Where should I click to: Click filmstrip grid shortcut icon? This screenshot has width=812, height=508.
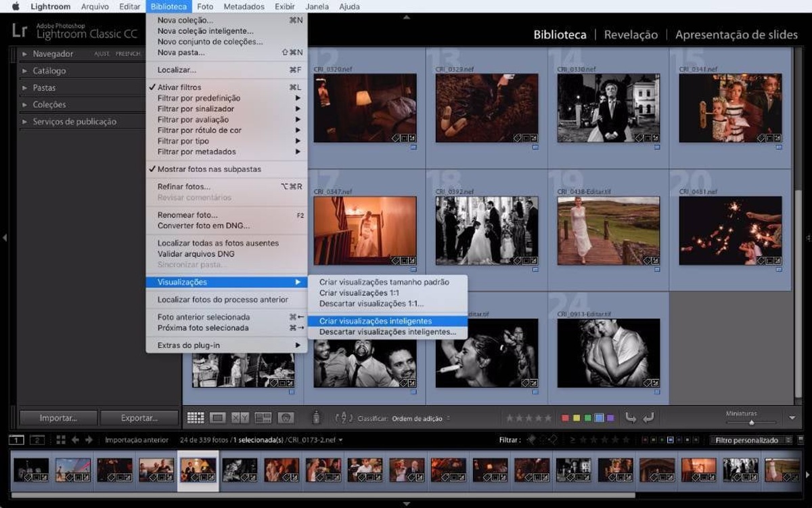61,440
